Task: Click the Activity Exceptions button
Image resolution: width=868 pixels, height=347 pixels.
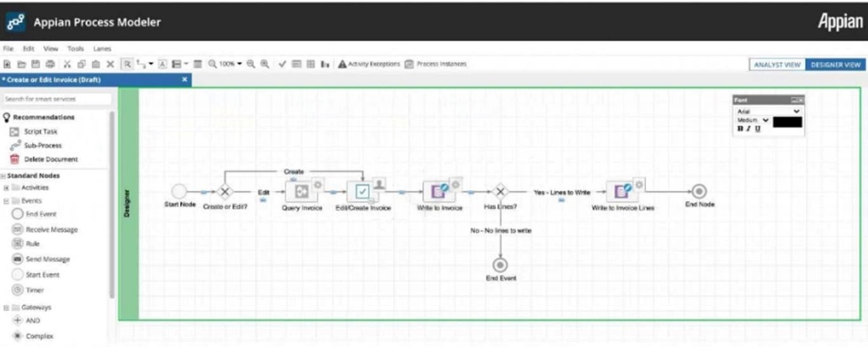Action: click(369, 64)
